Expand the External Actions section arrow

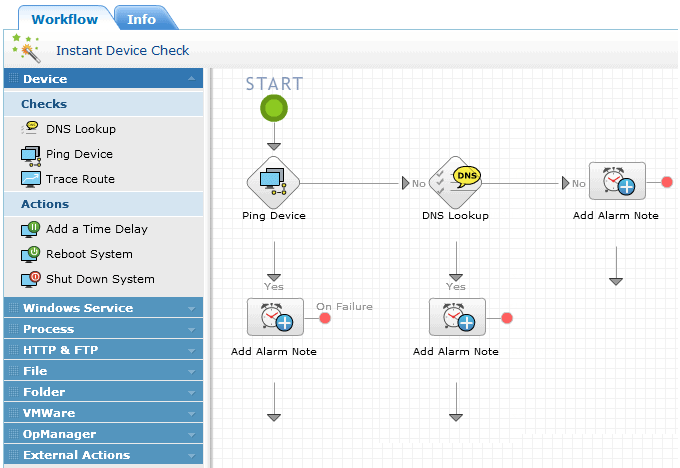click(191, 455)
